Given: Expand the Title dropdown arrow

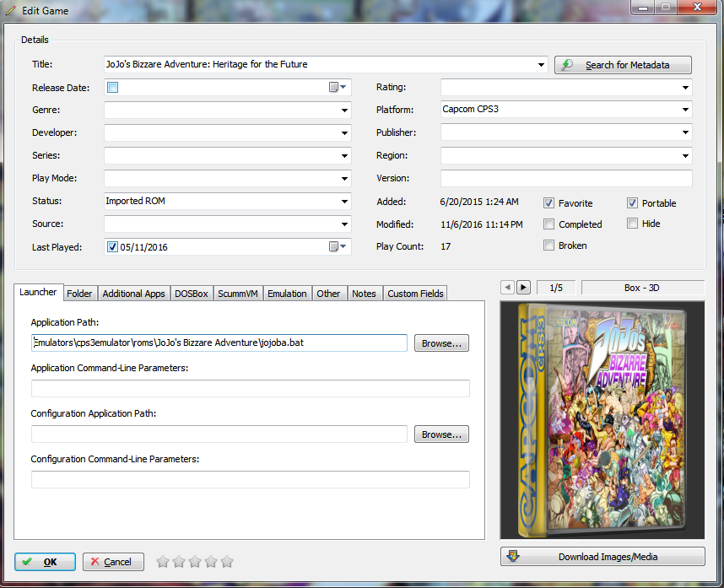Looking at the screenshot, I should coord(541,65).
